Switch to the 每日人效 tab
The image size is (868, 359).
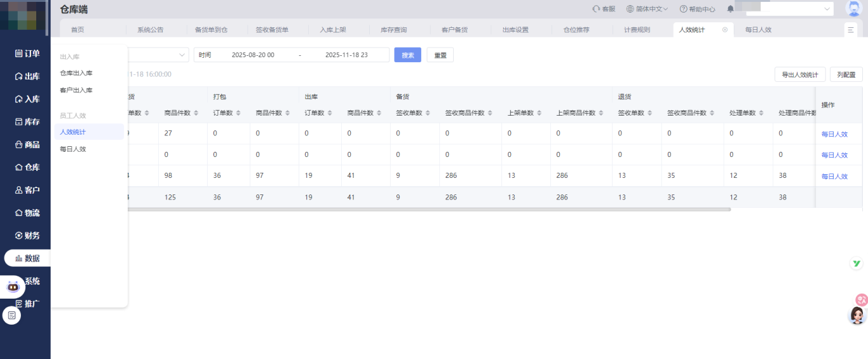coord(758,30)
